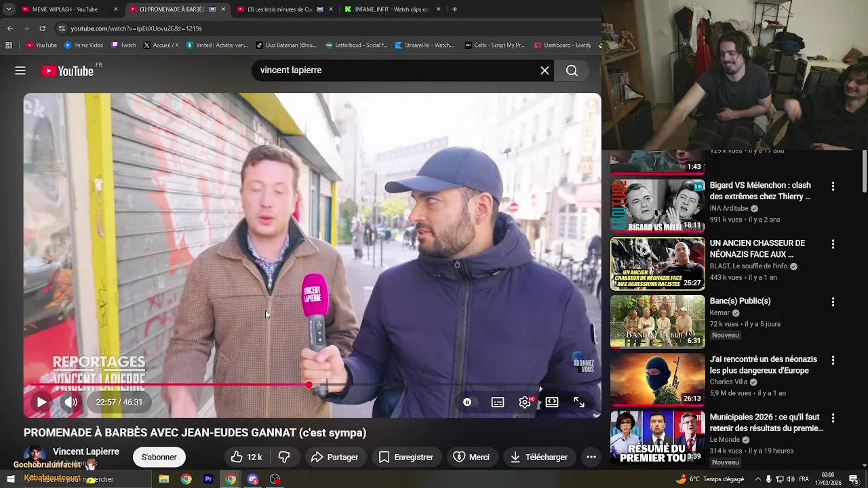Open Municipales 2026 video title
The width and height of the screenshot is (868, 488).
766,423
